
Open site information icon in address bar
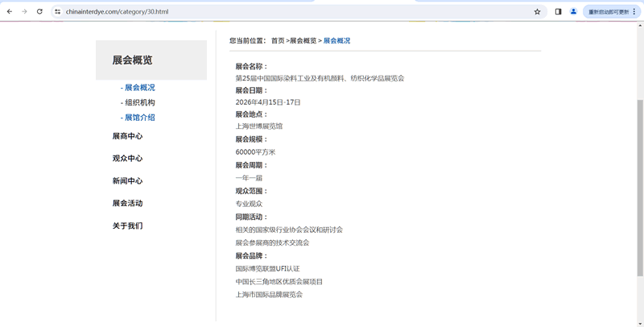click(x=57, y=12)
